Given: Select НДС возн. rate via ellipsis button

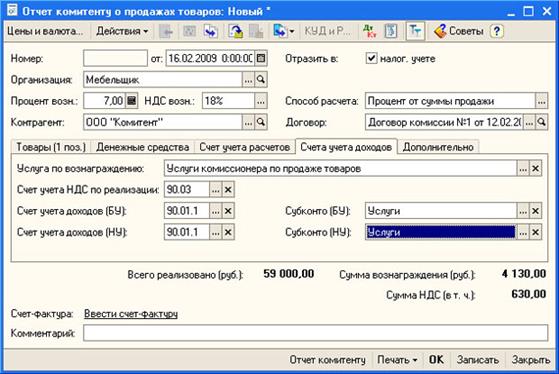Looking at the screenshot, I should pos(261,101).
